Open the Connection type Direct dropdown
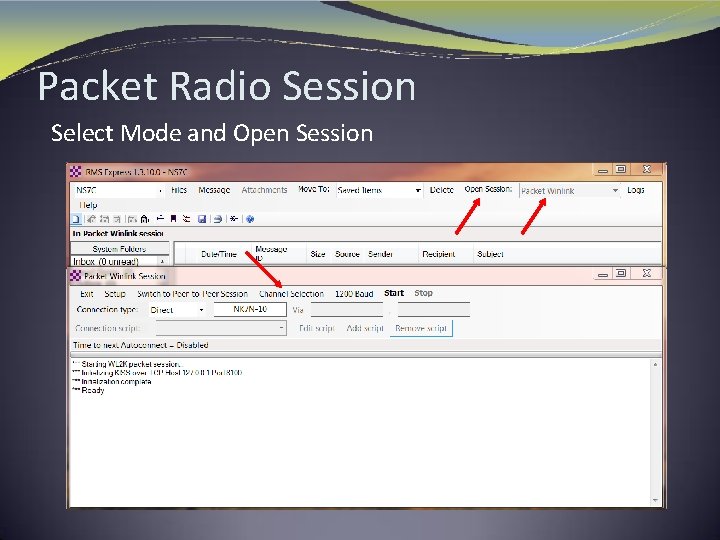Image resolution: width=720 pixels, height=540 pixels. [x=201, y=310]
